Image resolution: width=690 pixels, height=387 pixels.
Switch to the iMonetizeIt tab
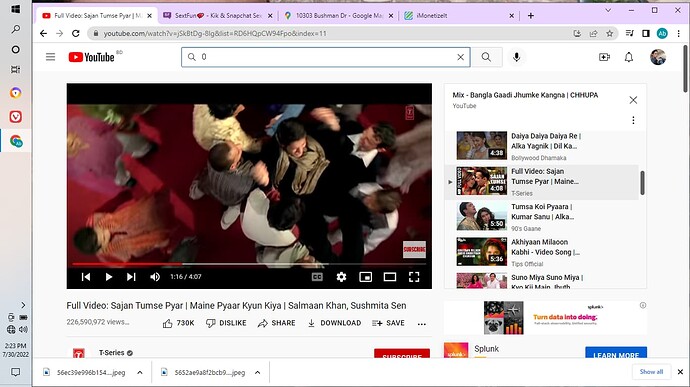click(459, 15)
